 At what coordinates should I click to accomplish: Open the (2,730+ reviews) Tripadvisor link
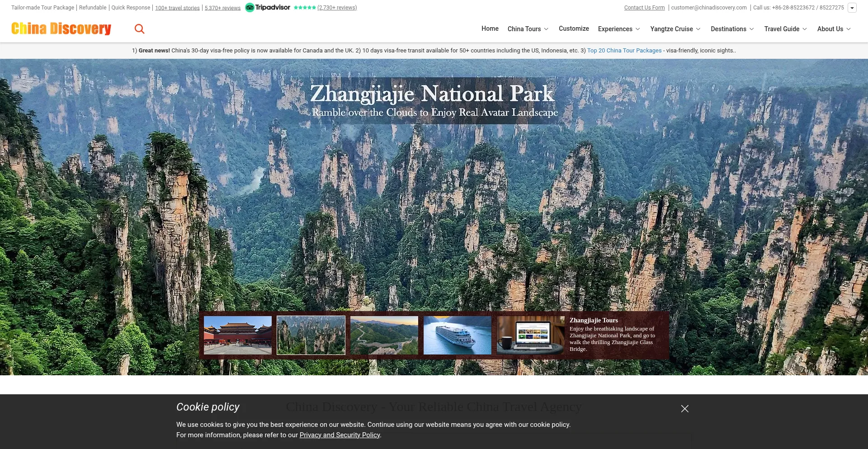[x=337, y=8]
